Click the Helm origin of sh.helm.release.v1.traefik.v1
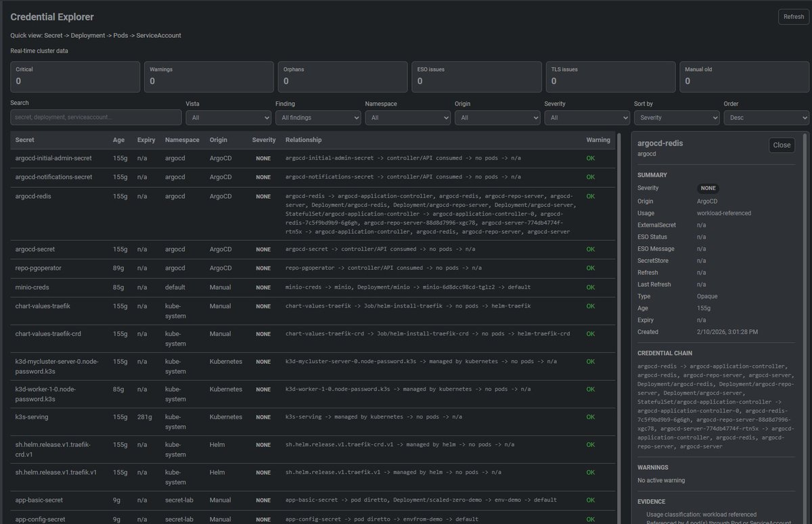Viewport: 812px width, 524px height. point(217,472)
